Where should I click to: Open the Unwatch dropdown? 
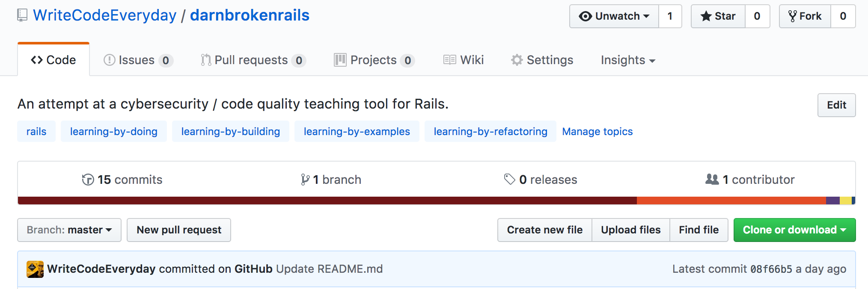614,16
